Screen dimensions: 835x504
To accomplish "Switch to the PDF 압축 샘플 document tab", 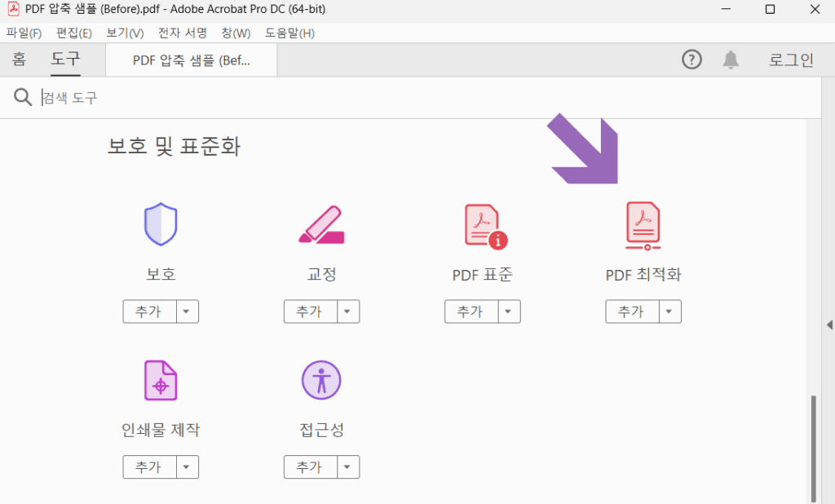I will (x=191, y=60).
